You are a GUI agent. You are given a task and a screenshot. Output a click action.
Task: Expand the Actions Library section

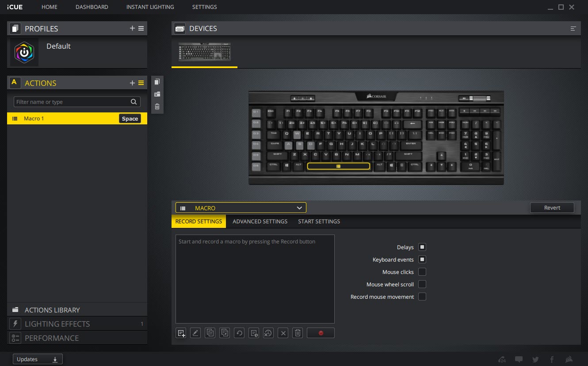(77, 310)
